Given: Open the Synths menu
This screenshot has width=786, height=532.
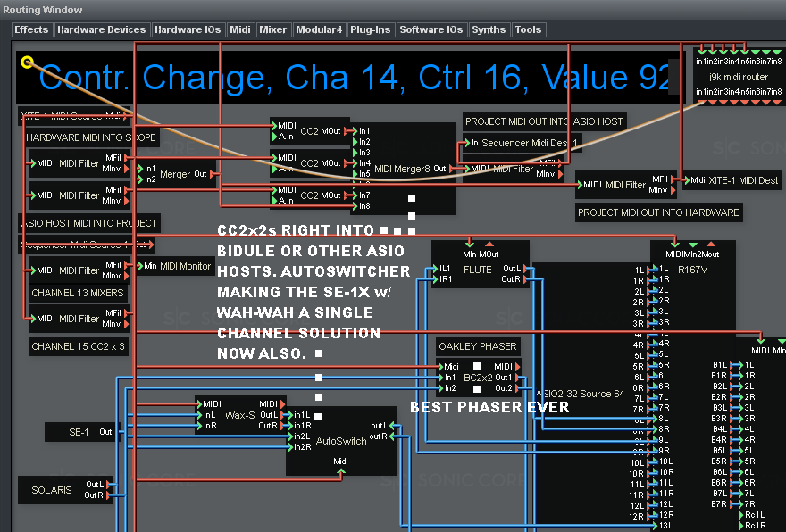Looking at the screenshot, I should 489,29.
